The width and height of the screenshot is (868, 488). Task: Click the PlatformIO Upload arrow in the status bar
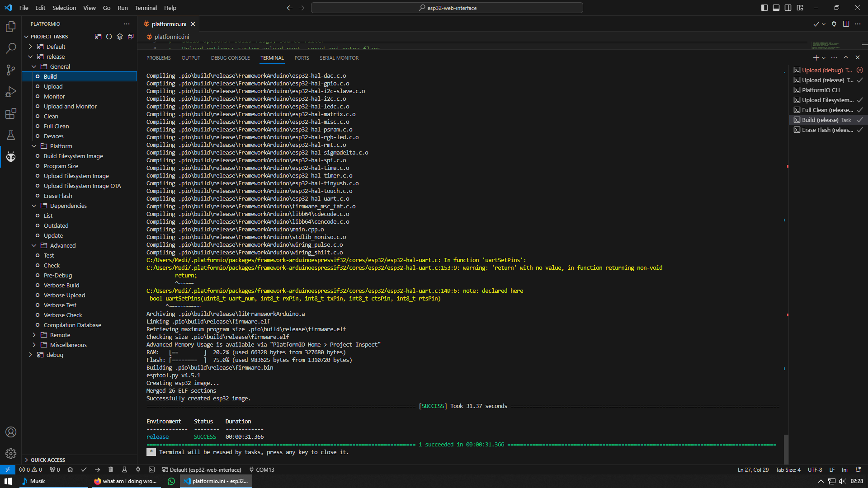pyautogui.click(x=97, y=469)
